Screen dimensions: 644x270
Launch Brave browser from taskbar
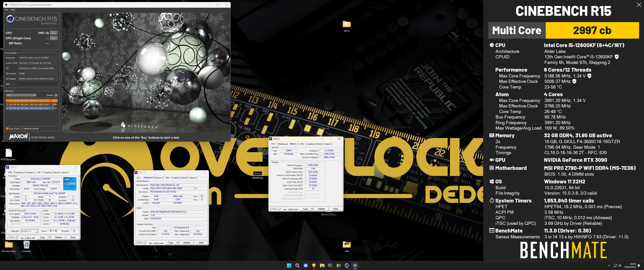(x=314, y=265)
